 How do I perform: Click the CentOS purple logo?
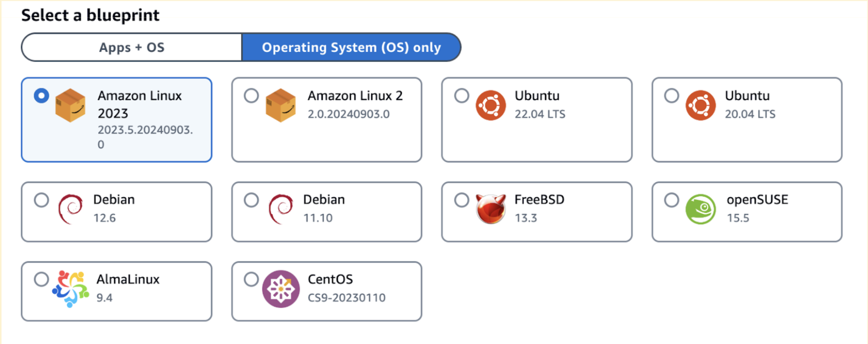pos(281,289)
